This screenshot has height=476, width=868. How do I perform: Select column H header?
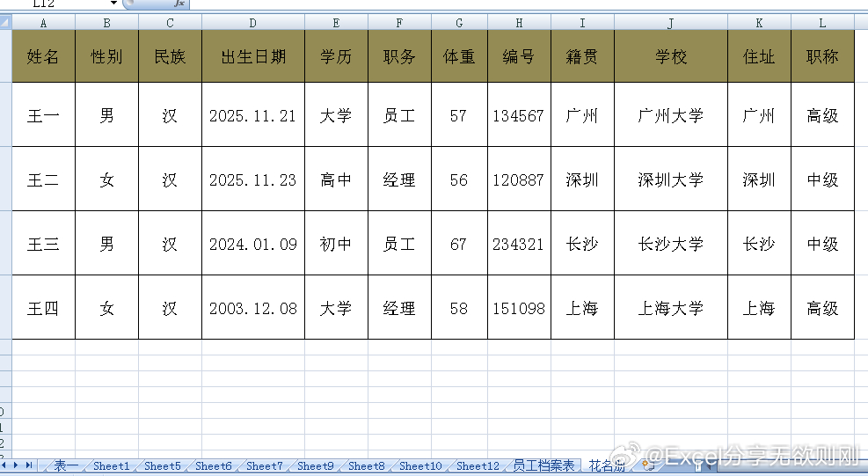click(519, 23)
